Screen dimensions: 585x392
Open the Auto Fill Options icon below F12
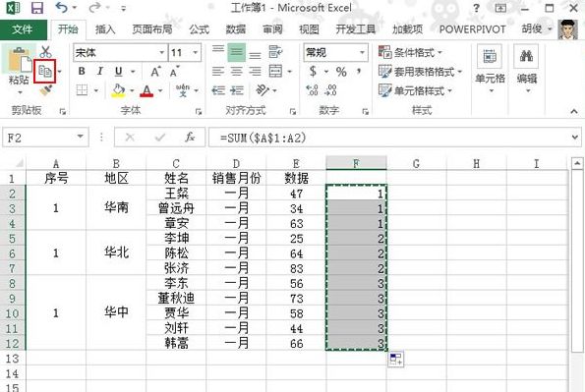coord(395,360)
